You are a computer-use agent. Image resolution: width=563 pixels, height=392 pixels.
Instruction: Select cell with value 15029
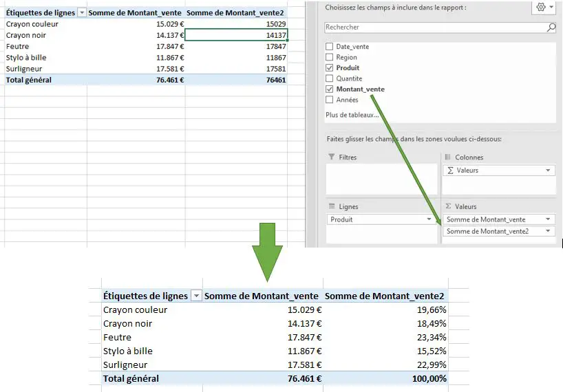point(236,24)
